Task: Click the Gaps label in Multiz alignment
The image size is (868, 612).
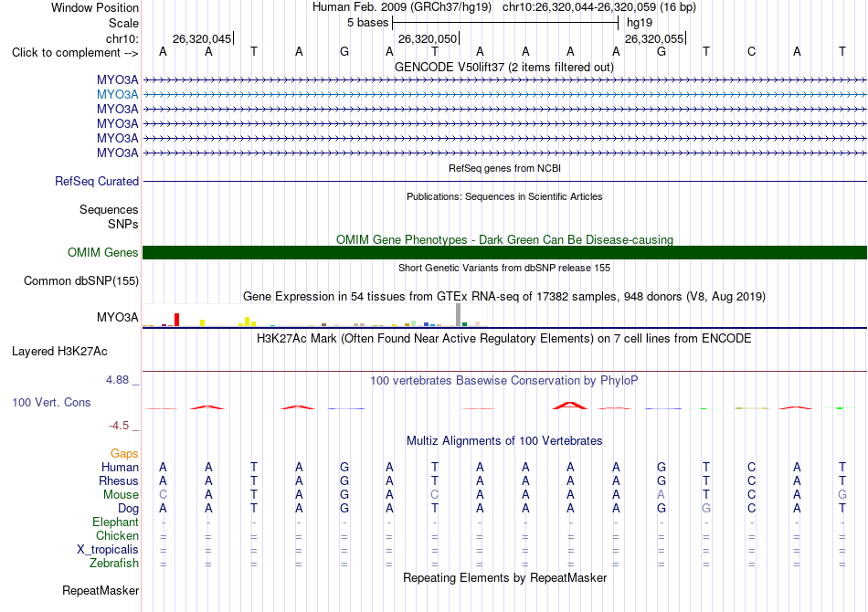Action: coord(124,454)
